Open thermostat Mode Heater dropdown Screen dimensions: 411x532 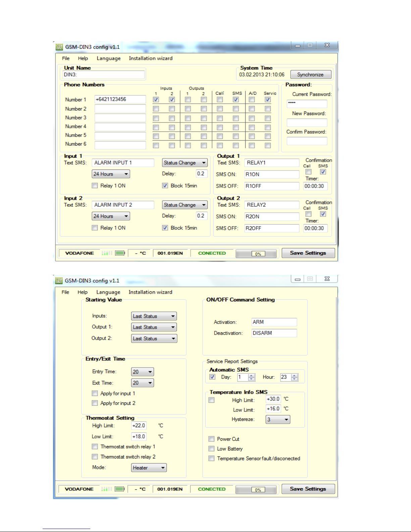coord(149,468)
